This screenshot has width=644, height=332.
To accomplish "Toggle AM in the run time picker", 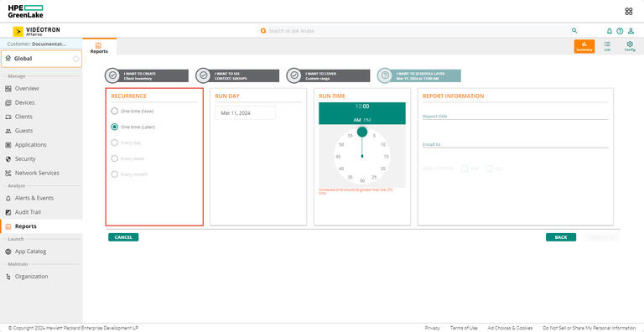I will pyautogui.click(x=357, y=120).
